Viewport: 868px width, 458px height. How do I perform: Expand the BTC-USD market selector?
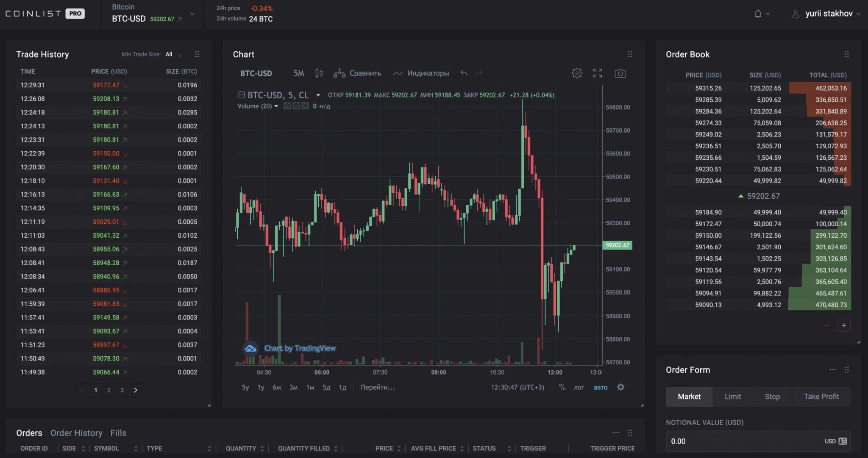click(192, 14)
